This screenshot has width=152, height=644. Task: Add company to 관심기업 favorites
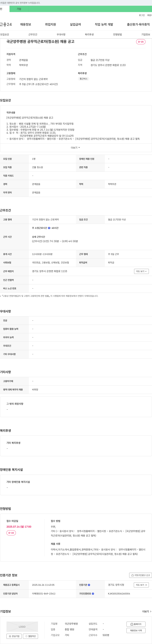click(14, 636)
